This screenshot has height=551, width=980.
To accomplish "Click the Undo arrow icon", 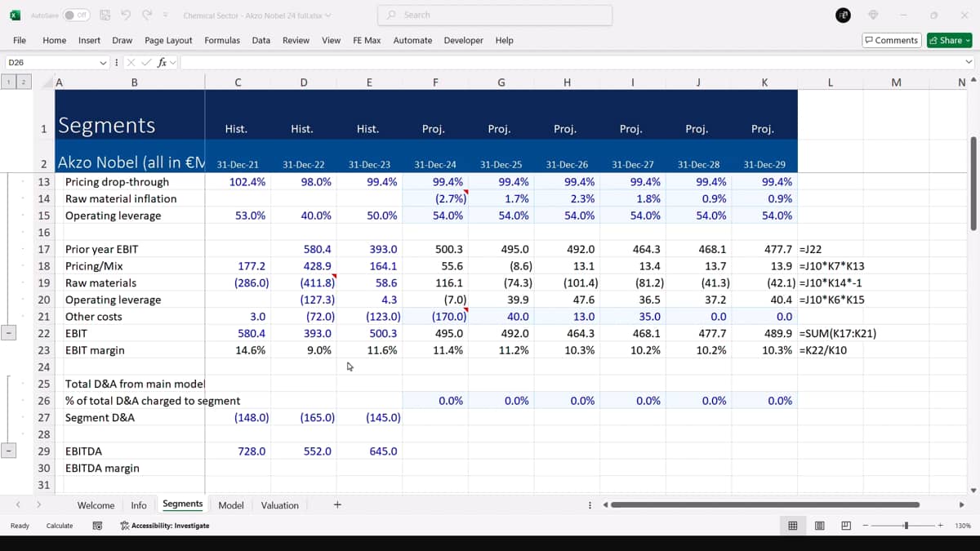I will tap(126, 16).
